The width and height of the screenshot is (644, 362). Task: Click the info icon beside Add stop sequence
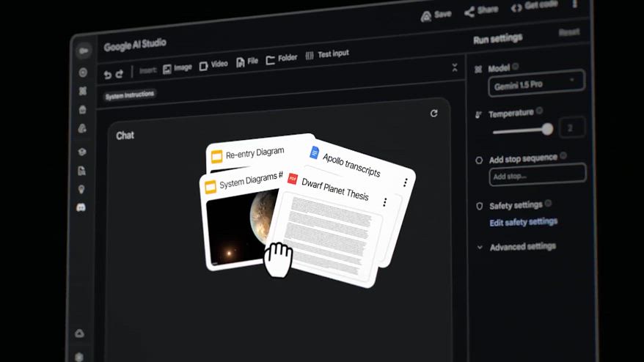click(563, 155)
